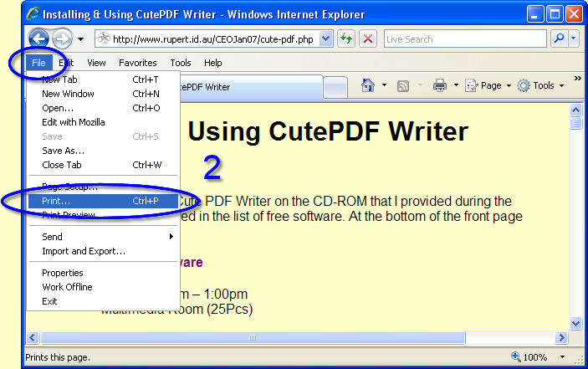This screenshot has width=588, height=369.
Task: Choose New Tab from File menu
Action: click(102, 79)
